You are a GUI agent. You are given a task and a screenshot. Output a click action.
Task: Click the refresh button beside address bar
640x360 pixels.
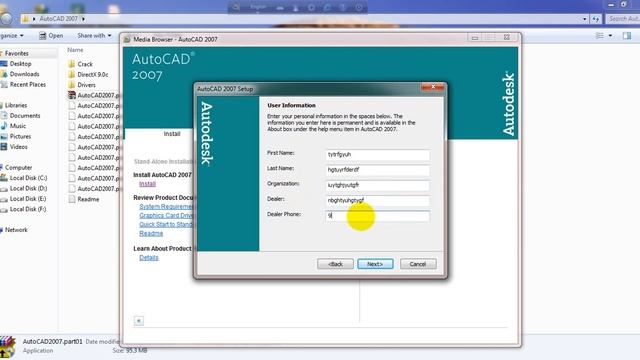(x=596, y=19)
